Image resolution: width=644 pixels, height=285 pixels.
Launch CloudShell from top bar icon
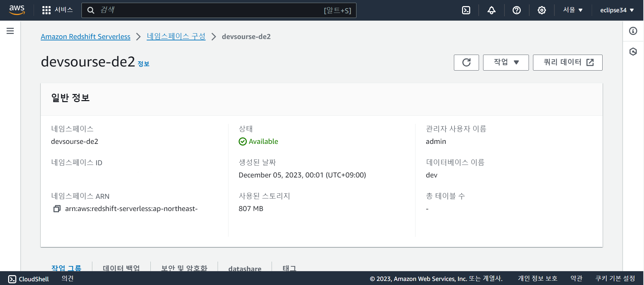point(466,10)
